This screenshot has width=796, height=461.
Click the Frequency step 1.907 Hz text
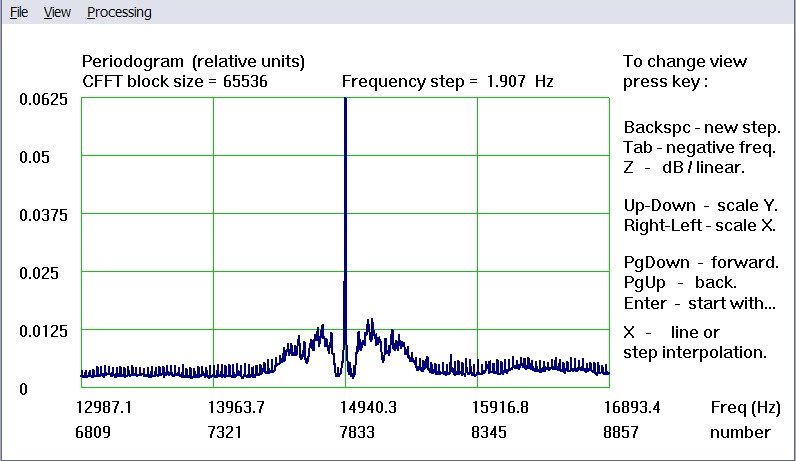click(447, 82)
